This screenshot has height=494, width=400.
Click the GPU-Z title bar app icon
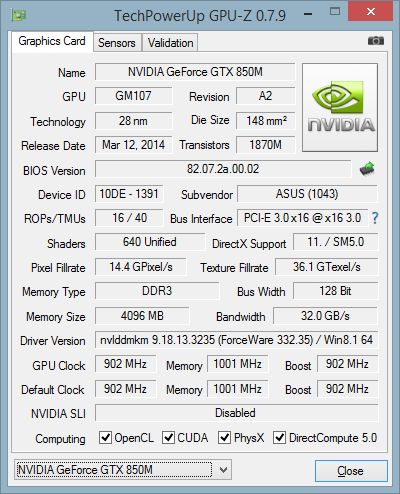(19, 15)
